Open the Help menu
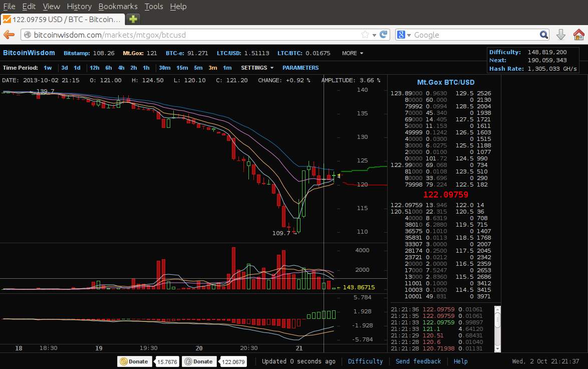Screen dimensions: 588x369 178,7
